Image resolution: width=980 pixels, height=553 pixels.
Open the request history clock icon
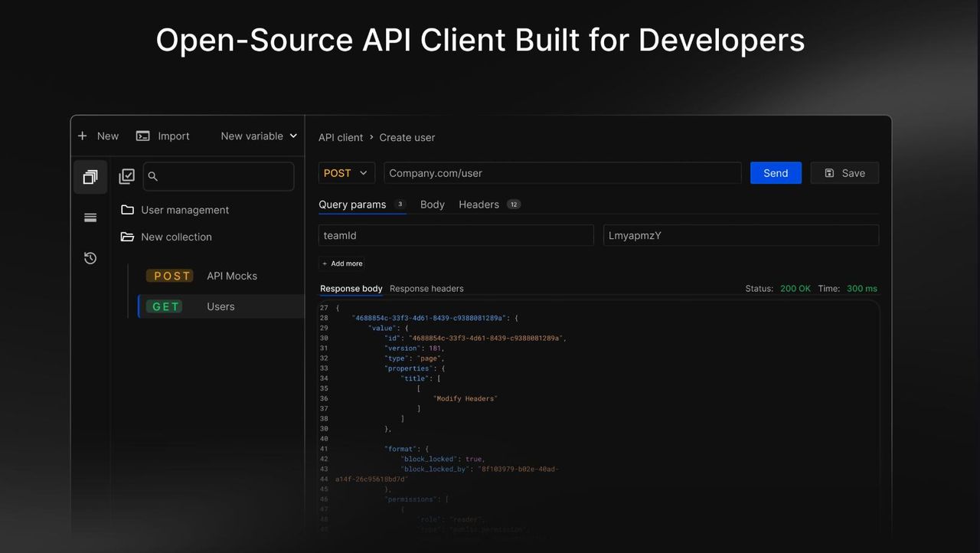[90, 258]
